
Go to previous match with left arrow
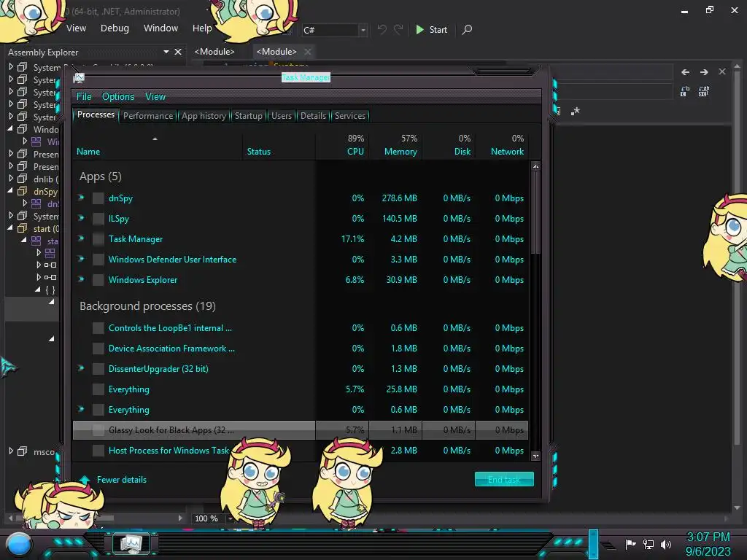pyautogui.click(x=685, y=72)
